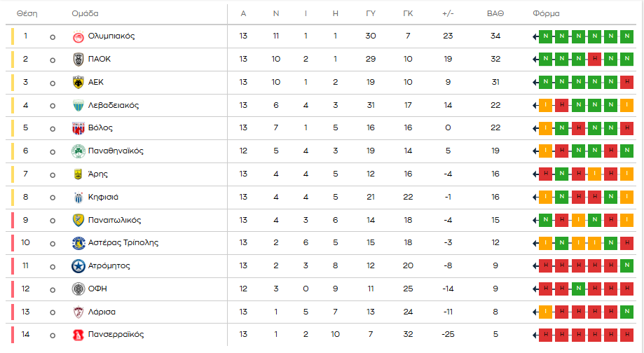Sort table by ΒΑΘ column header
The width and height of the screenshot is (644, 353).
point(495,14)
